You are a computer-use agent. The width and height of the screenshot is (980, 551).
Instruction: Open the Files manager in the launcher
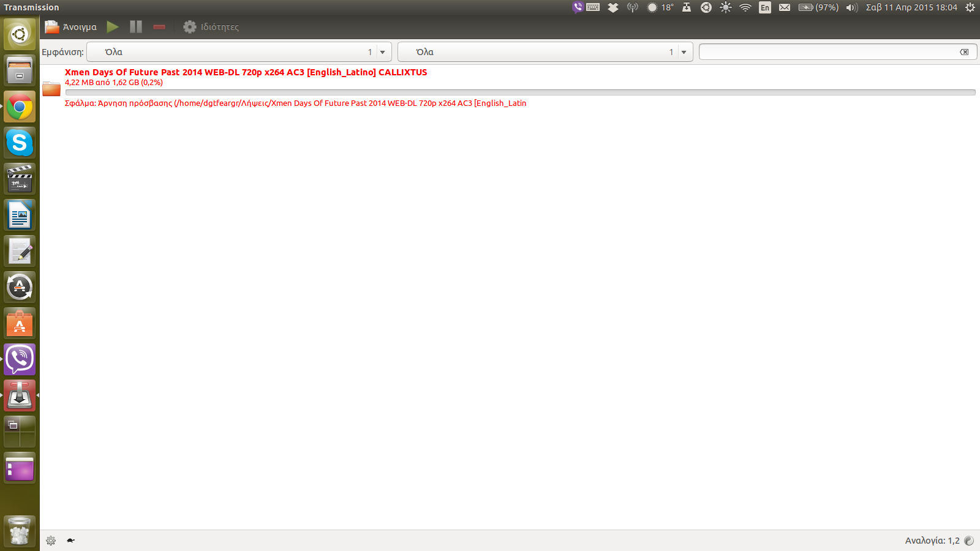pyautogui.click(x=20, y=70)
